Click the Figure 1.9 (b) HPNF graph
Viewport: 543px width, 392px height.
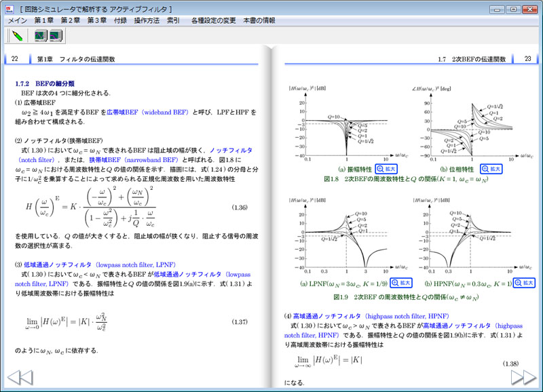473,236
